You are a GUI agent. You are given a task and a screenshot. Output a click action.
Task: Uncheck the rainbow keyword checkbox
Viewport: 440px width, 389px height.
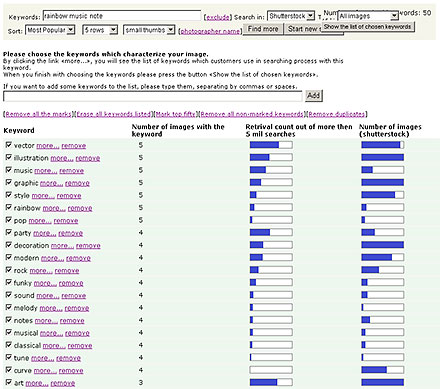(x=9, y=207)
